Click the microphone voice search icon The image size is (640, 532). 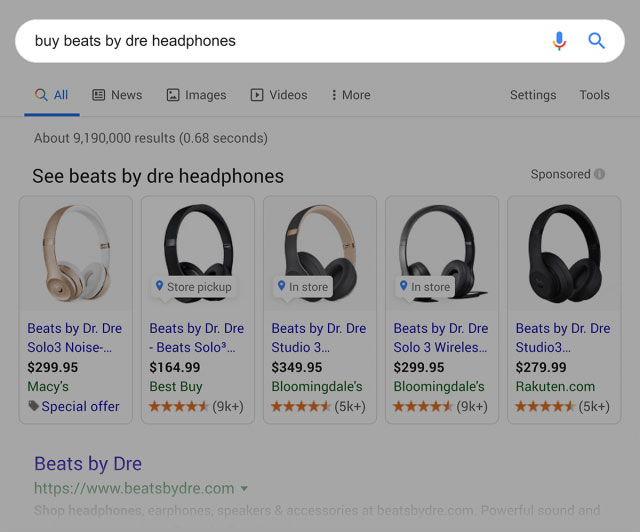click(x=559, y=41)
